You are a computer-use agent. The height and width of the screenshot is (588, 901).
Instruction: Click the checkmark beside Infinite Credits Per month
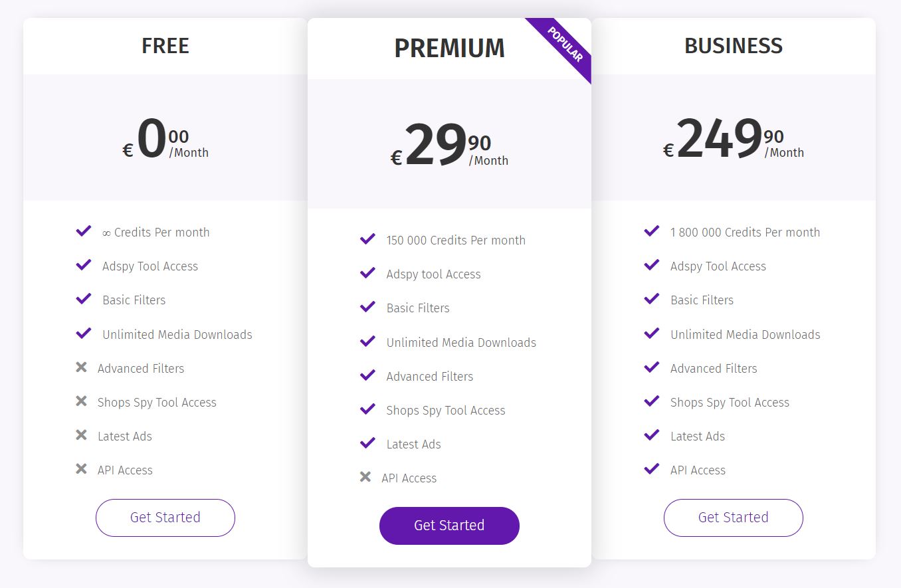click(83, 231)
